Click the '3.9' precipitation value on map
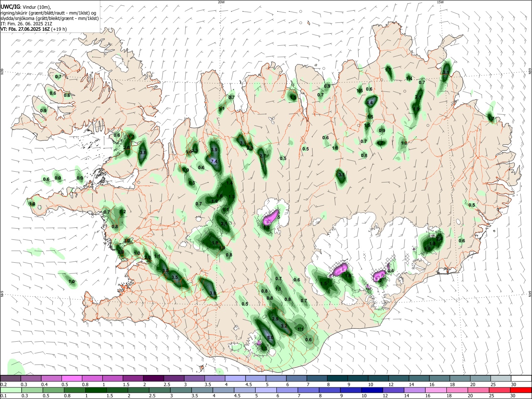 pyautogui.click(x=214, y=150)
